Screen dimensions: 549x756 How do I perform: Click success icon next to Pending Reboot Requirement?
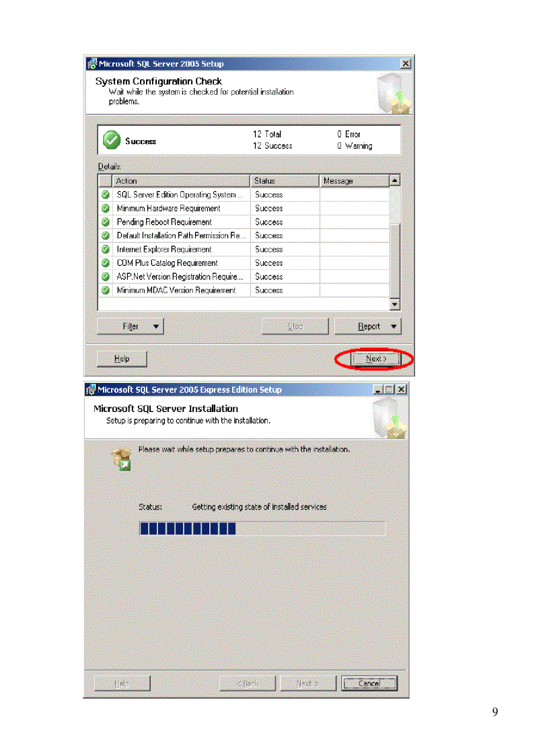tap(105, 221)
